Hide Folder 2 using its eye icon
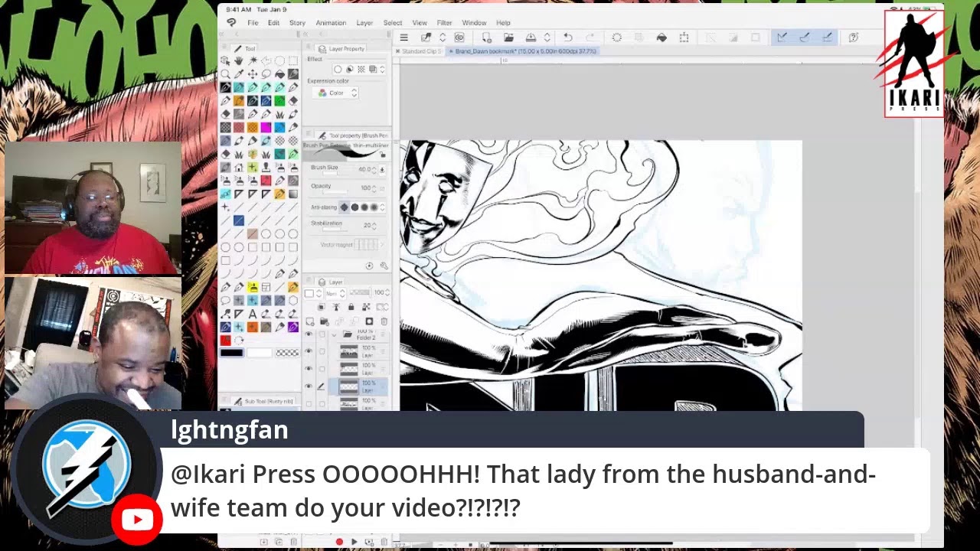Screen dimensions: 980x551 tap(309, 335)
